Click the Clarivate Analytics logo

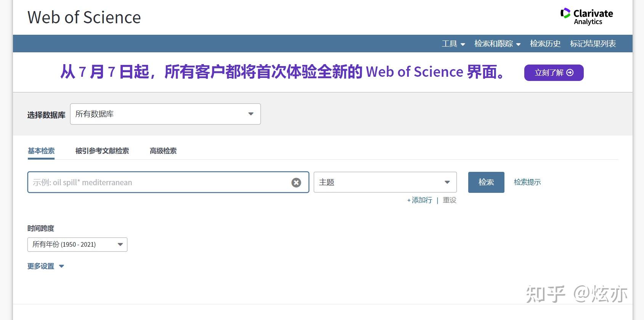586,17
